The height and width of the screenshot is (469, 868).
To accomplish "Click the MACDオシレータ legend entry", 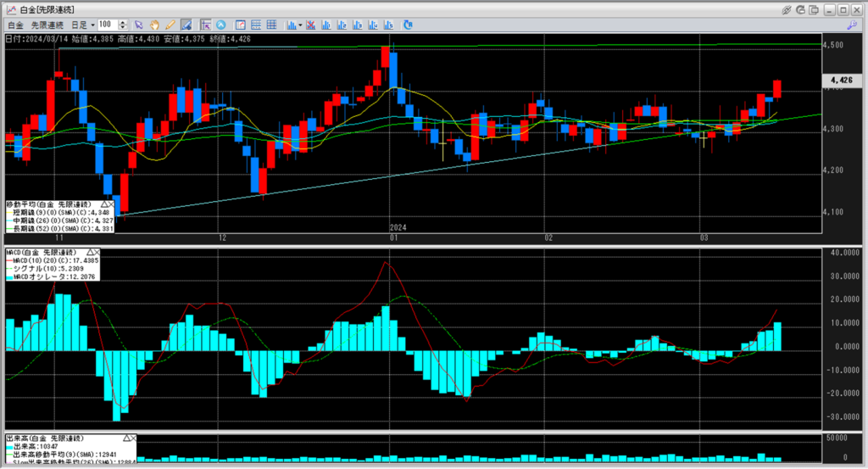I will click(x=51, y=276).
